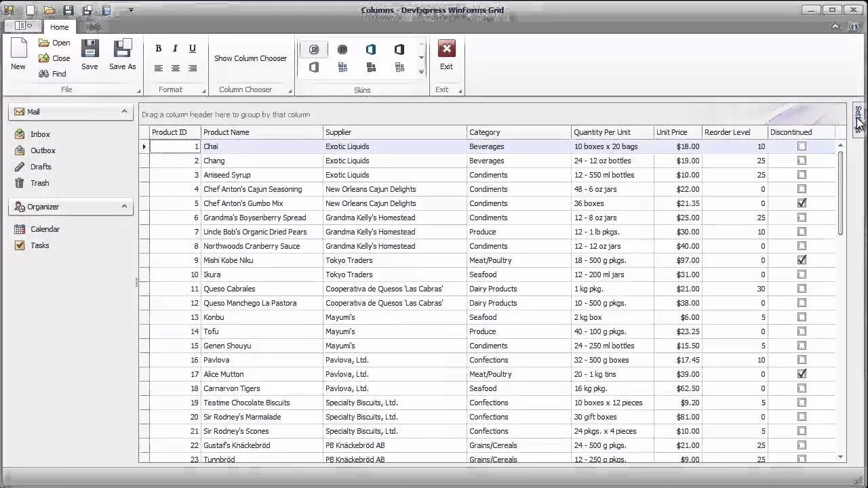Expand the Skins gallery dropdown
Image resolution: width=868 pixels, height=488 pixels.
(x=421, y=72)
